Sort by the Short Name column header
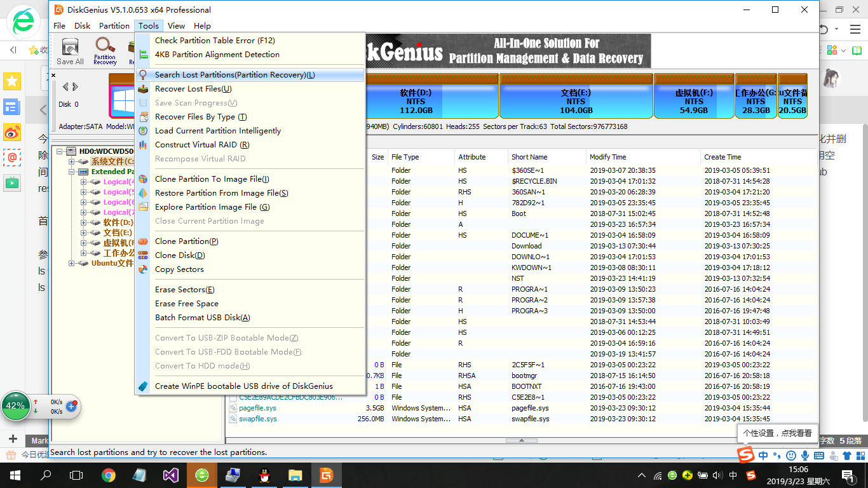 [547, 157]
